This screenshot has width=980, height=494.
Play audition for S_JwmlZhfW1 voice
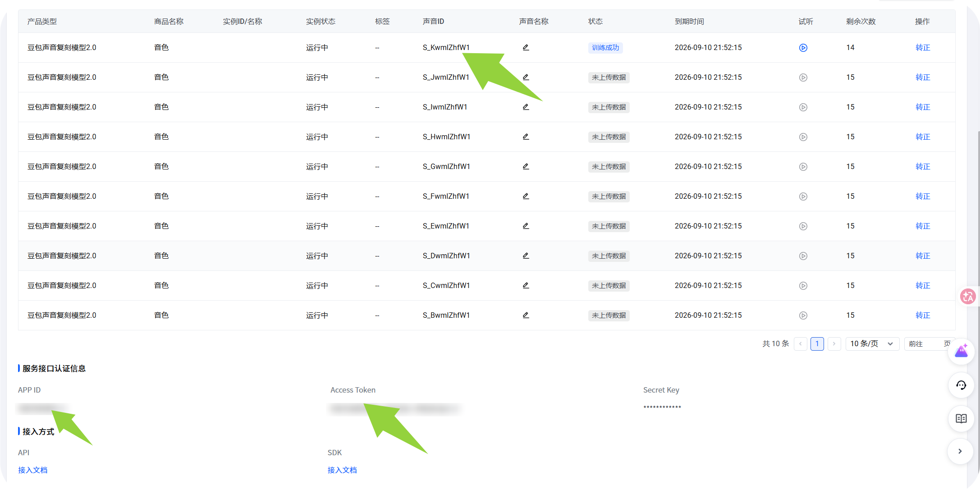(x=803, y=78)
